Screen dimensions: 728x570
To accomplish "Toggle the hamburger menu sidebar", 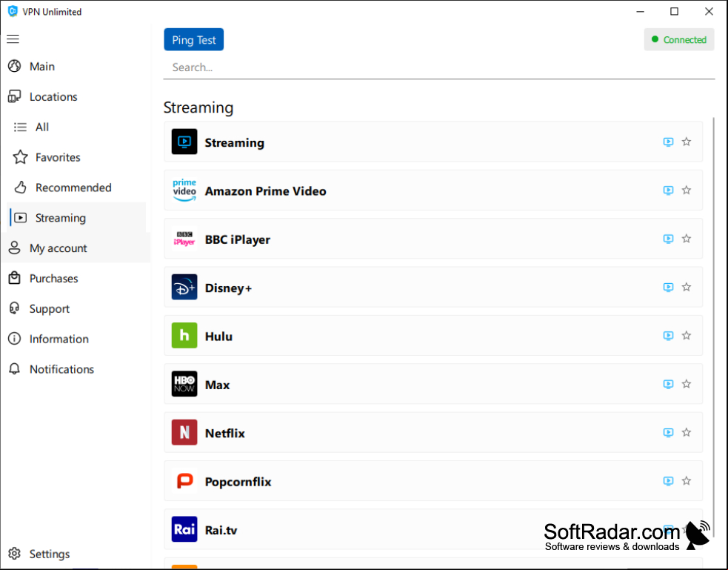I will click(13, 39).
